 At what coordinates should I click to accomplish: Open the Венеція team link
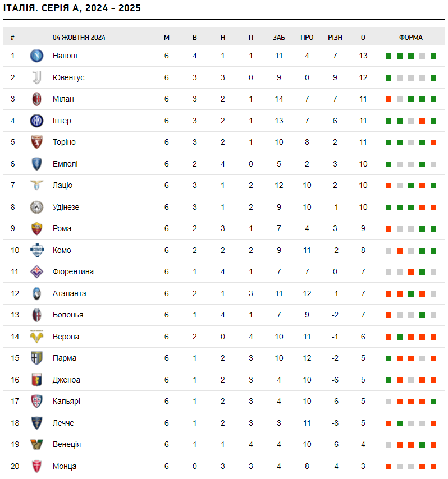(66, 444)
